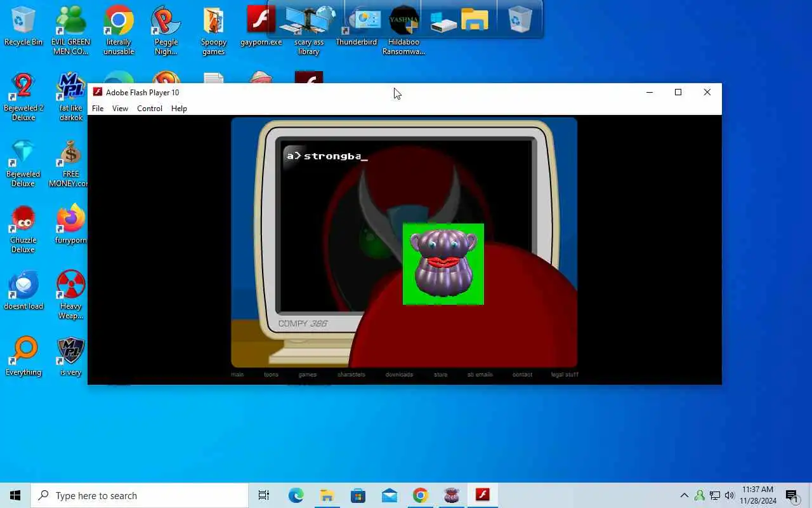Launch Microsoft Edge from the taskbar
Screen dimensions: 812x508
tap(296, 495)
